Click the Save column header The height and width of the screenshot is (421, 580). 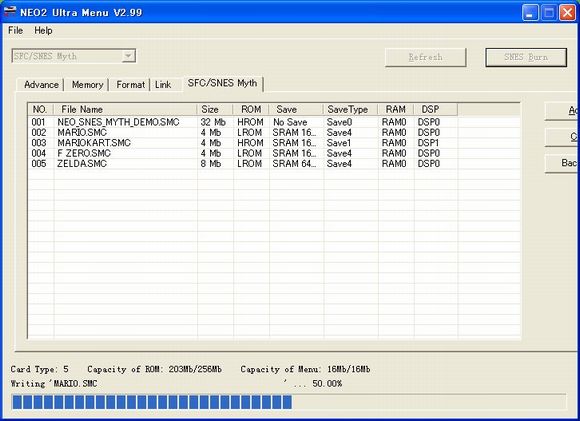296,110
